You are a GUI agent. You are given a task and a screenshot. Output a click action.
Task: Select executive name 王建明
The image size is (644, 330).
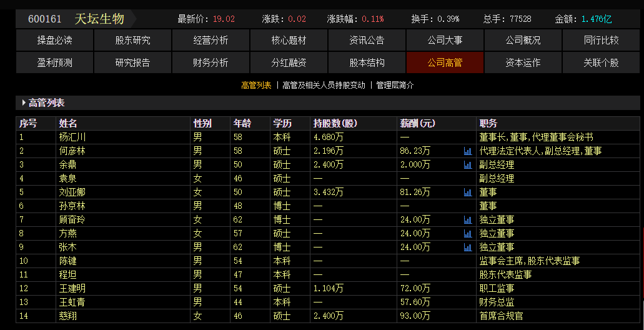coord(72,289)
